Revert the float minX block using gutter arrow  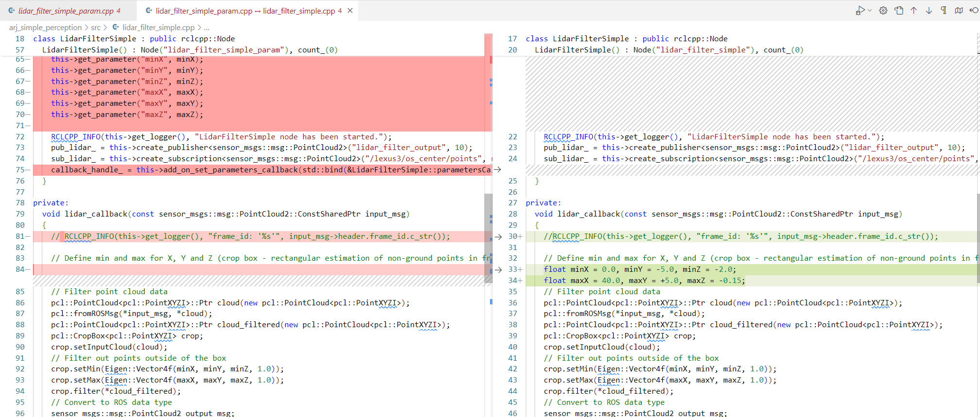point(498,269)
